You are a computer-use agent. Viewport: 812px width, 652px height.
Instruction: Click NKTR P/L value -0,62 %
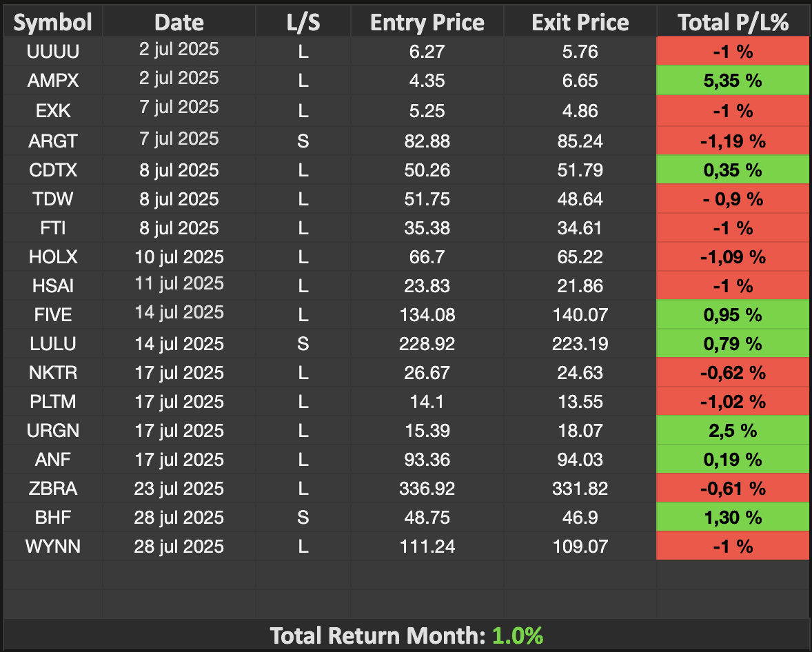tap(733, 373)
